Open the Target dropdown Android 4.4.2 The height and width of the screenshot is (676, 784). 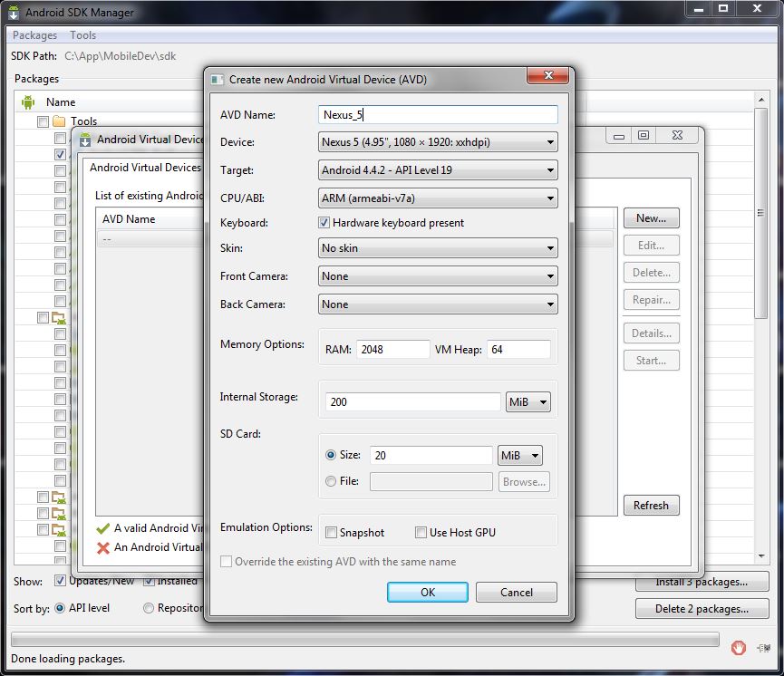coord(438,170)
